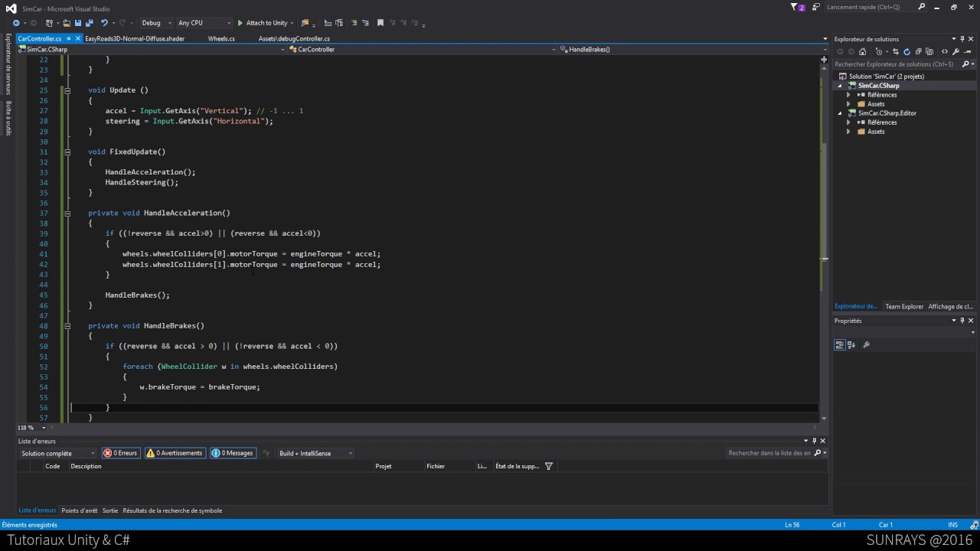Image resolution: width=980 pixels, height=551 pixels.
Task: Switch to the Wheels.cs tab
Action: pos(221,38)
